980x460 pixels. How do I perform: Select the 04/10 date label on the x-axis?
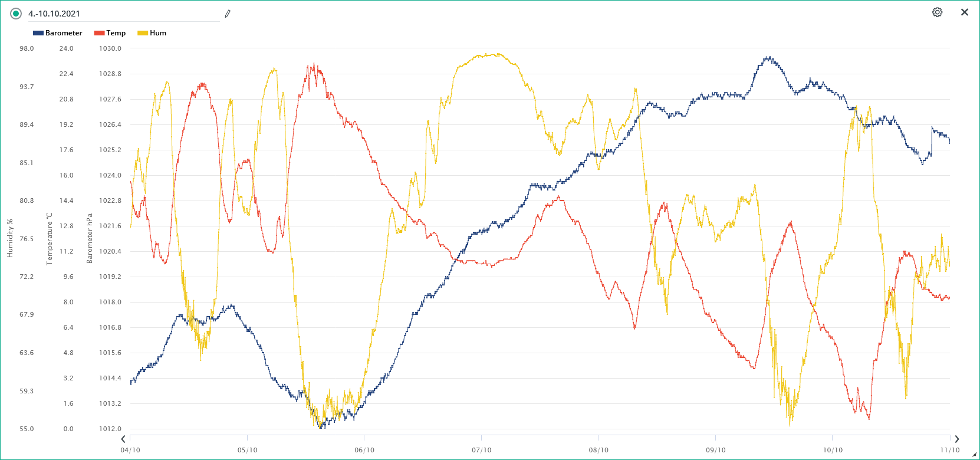coord(130,450)
